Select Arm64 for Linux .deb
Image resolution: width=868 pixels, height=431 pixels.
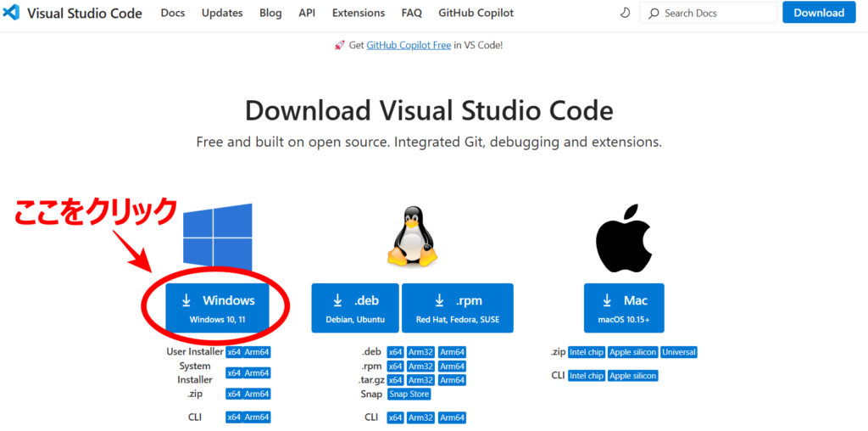click(453, 352)
